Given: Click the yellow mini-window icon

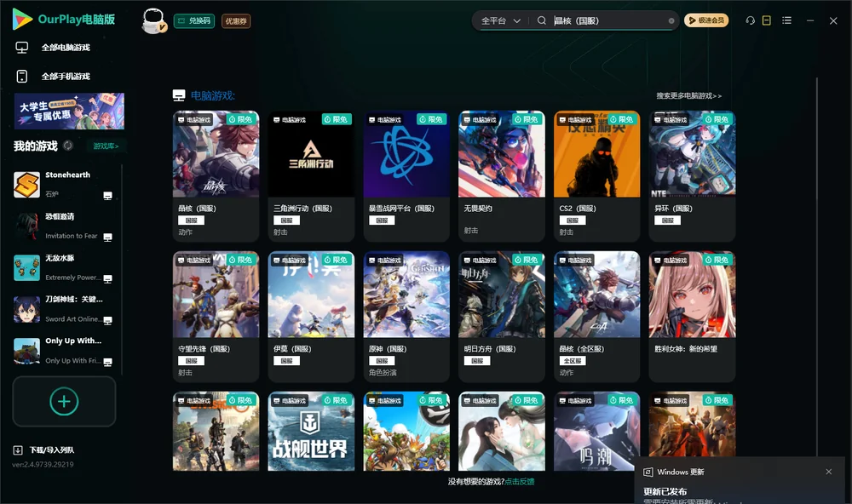Looking at the screenshot, I should click(766, 20).
